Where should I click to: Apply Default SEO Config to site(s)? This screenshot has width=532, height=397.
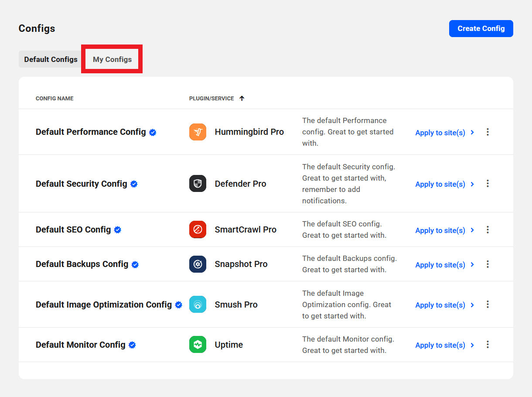(445, 230)
